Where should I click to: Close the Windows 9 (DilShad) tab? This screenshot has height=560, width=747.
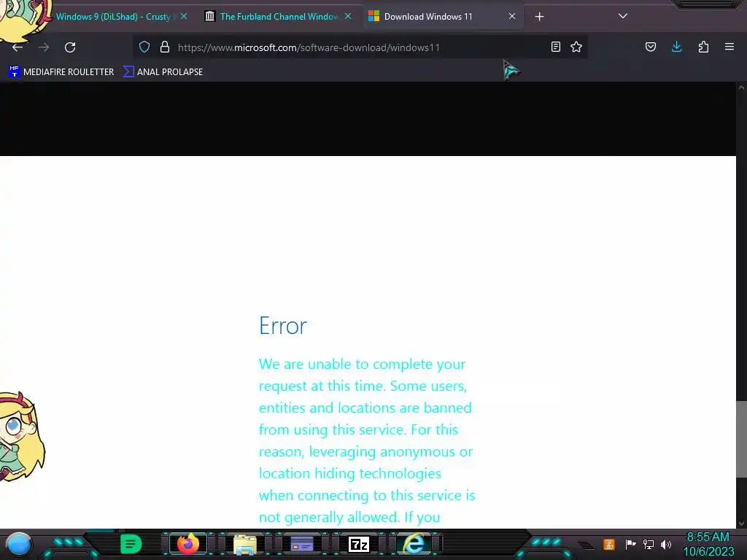[x=184, y=16]
